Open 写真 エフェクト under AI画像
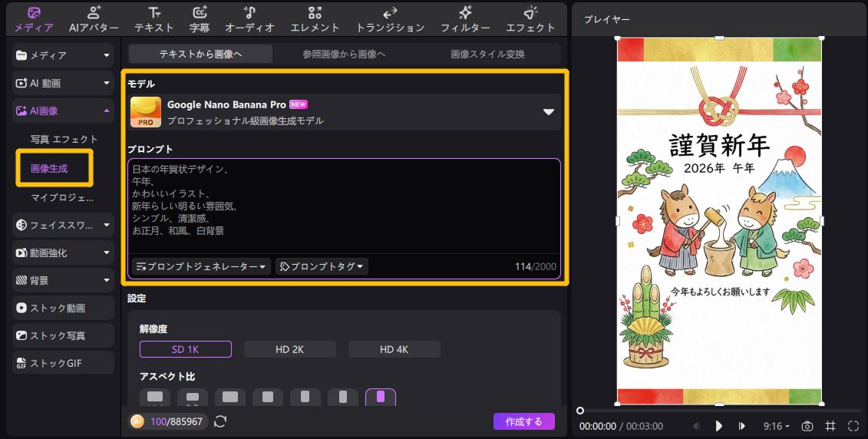 click(64, 139)
